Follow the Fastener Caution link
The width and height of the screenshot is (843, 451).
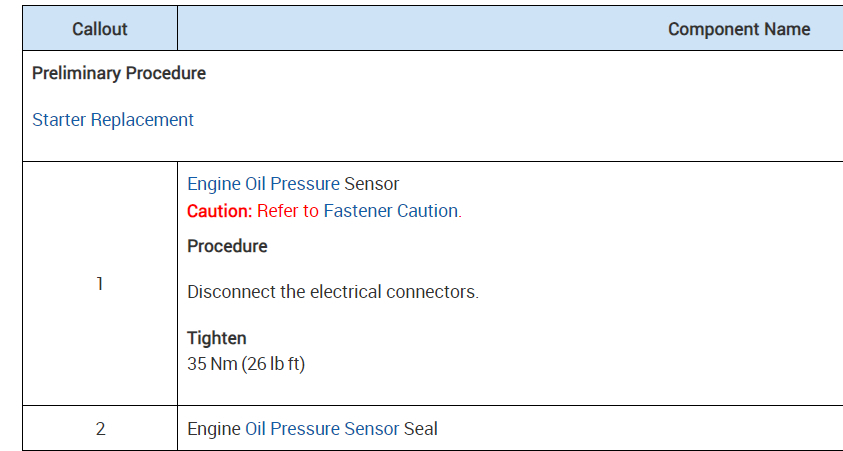pyautogui.click(x=392, y=211)
